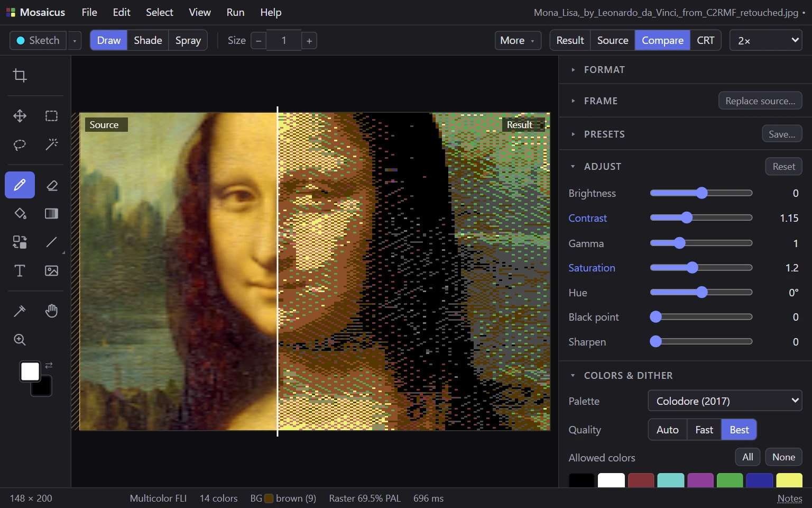Set Quality to Auto
Image resolution: width=812 pixels, height=508 pixels.
(x=668, y=430)
